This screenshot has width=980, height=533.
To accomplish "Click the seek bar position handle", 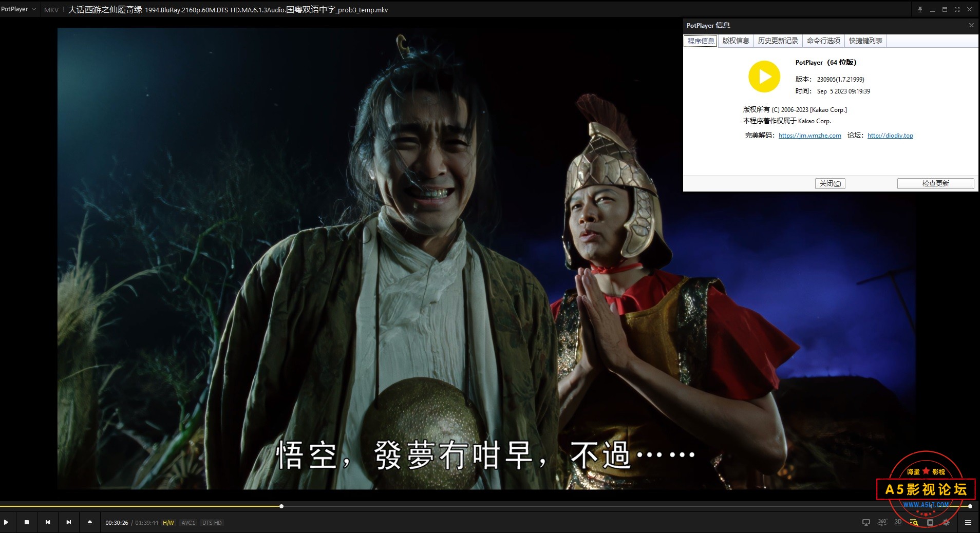I will pyautogui.click(x=281, y=506).
